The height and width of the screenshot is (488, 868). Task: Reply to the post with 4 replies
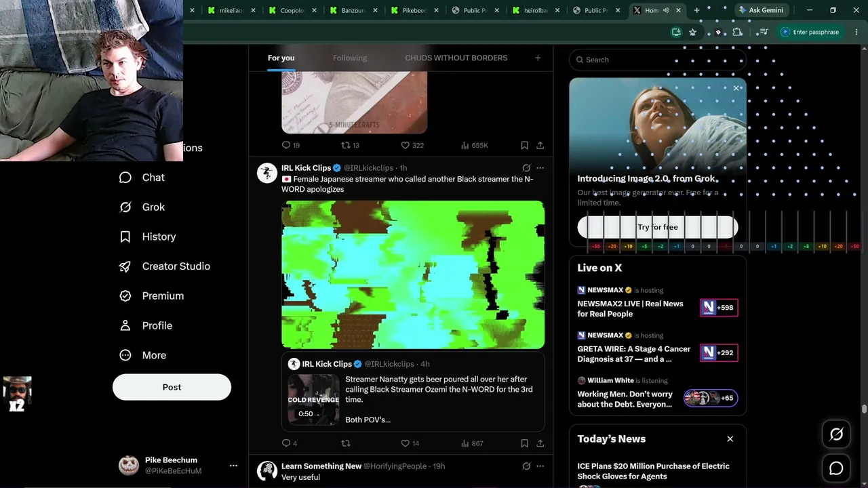coord(290,443)
